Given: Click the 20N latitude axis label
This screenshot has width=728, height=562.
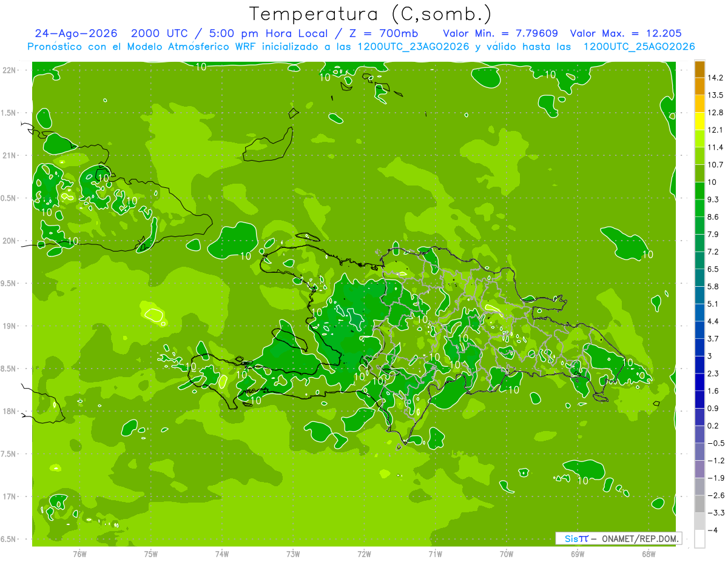Looking at the screenshot, I should pos(9,241).
